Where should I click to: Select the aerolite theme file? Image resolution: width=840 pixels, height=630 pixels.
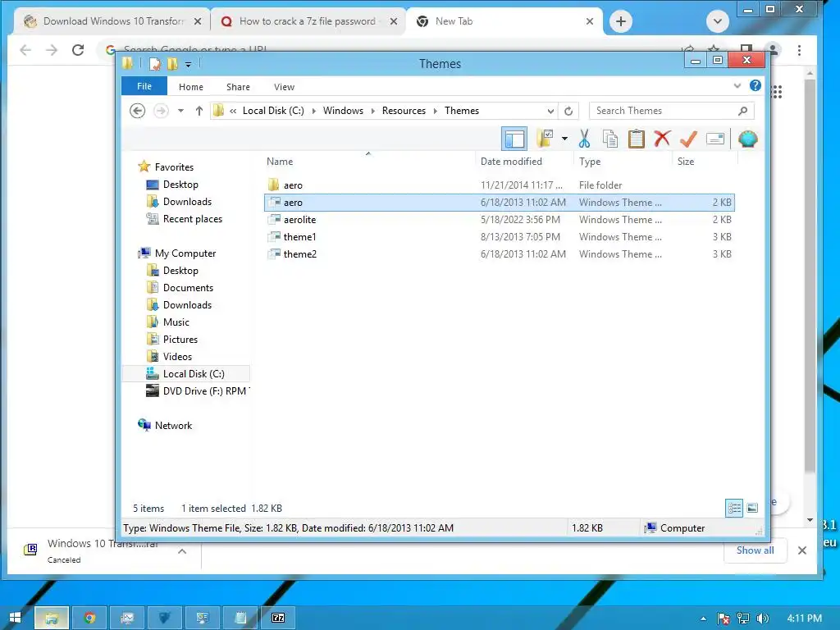point(500,220)
